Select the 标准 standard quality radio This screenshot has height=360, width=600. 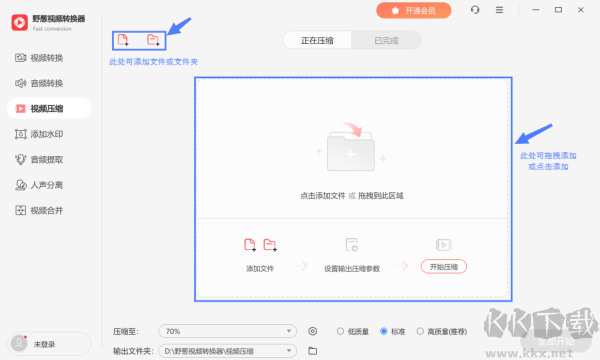383,331
